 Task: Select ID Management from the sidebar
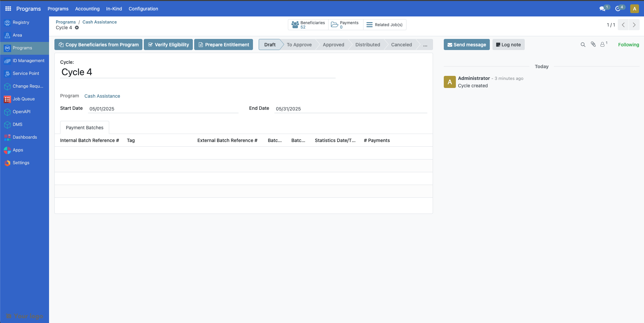(x=29, y=60)
